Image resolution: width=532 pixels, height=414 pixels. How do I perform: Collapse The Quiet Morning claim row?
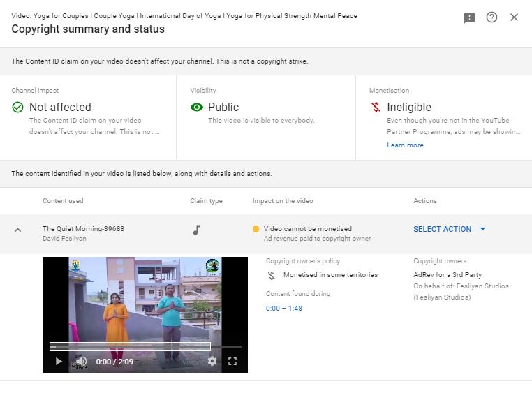(x=17, y=230)
